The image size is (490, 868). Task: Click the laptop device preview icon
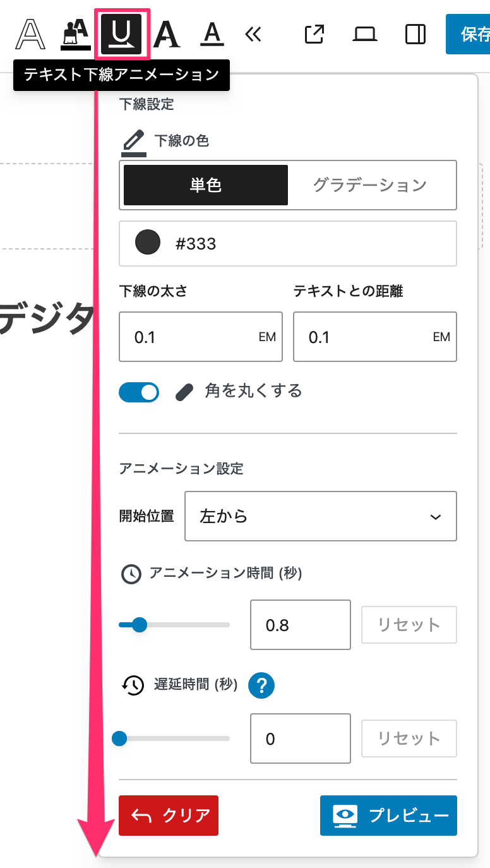point(365,34)
